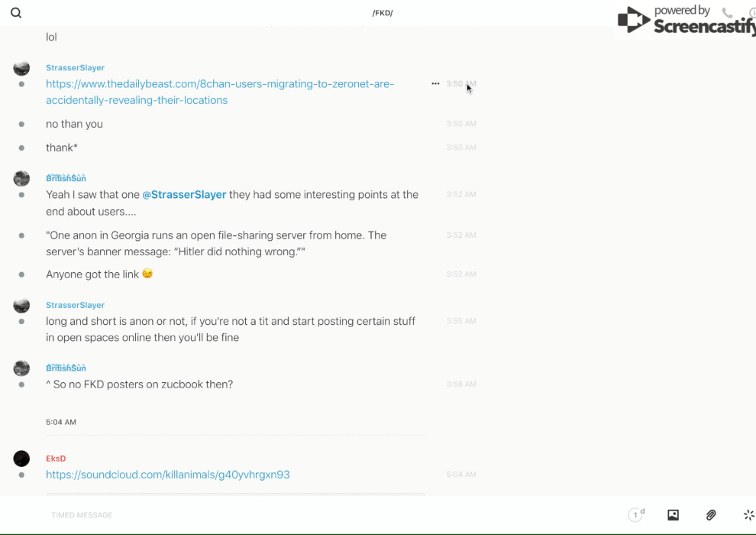Open the soundcloud.com killanimals link
The width and height of the screenshot is (756, 535).
tap(168, 475)
